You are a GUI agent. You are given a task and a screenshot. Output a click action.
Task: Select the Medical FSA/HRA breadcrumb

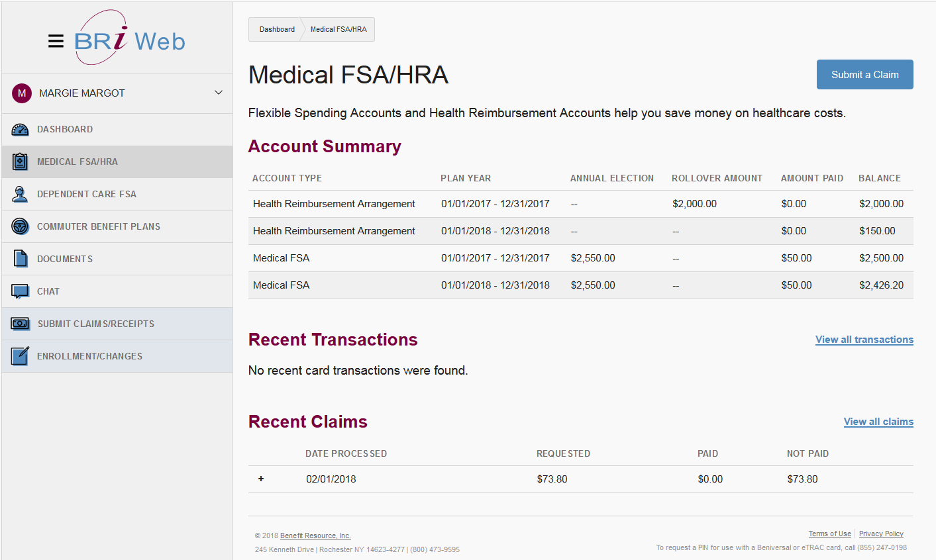[338, 29]
